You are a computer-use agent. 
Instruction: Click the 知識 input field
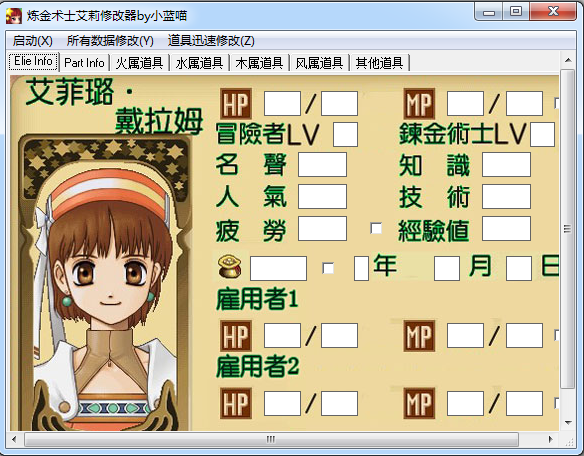point(506,164)
